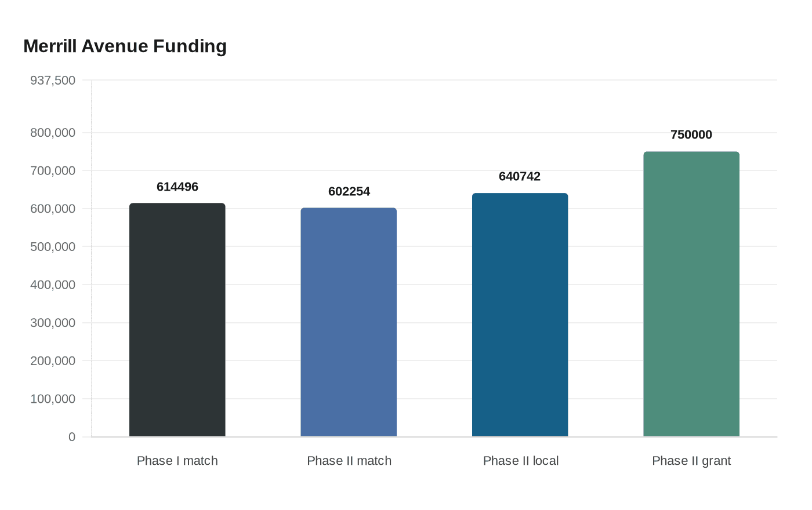Image resolution: width=812 pixels, height=510 pixels.
Task: Click the 600,000 y-axis tick label
Action: (53, 209)
